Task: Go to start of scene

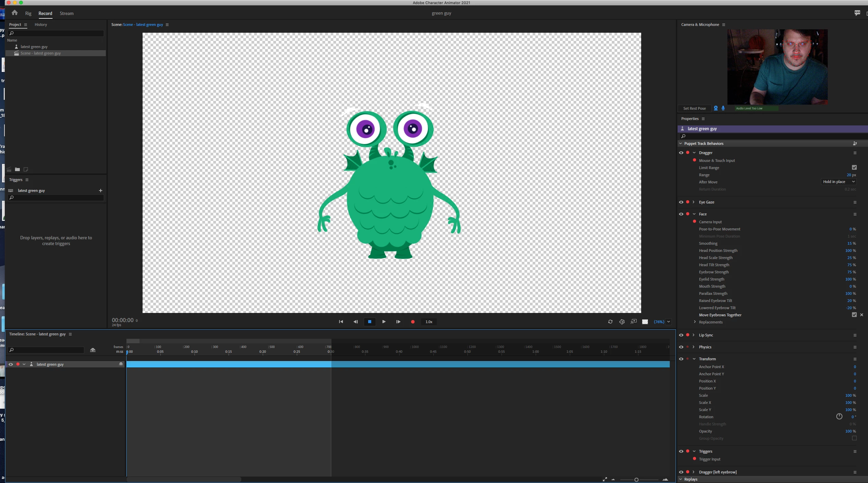Action: [x=341, y=322]
